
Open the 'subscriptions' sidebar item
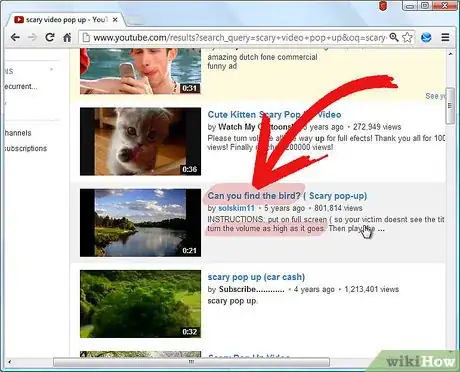coord(26,148)
